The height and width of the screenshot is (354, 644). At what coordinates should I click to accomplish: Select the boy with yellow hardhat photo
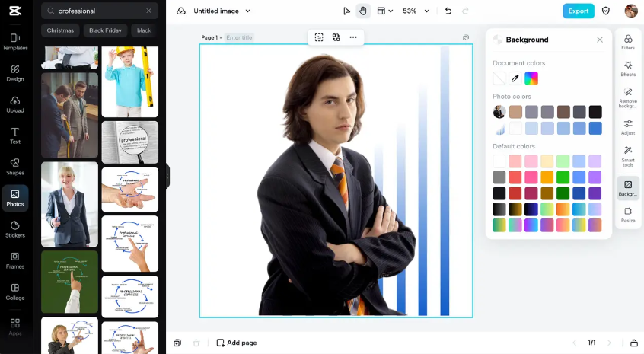coord(129,81)
